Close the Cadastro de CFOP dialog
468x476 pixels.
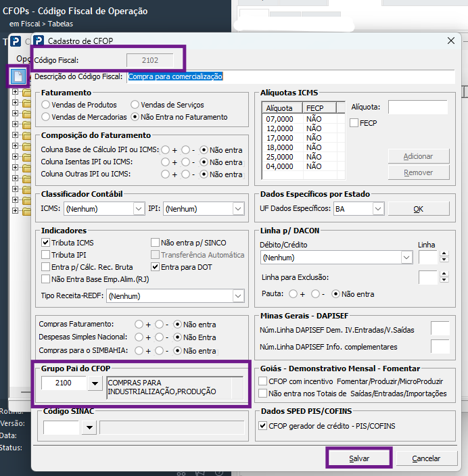(x=451, y=41)
